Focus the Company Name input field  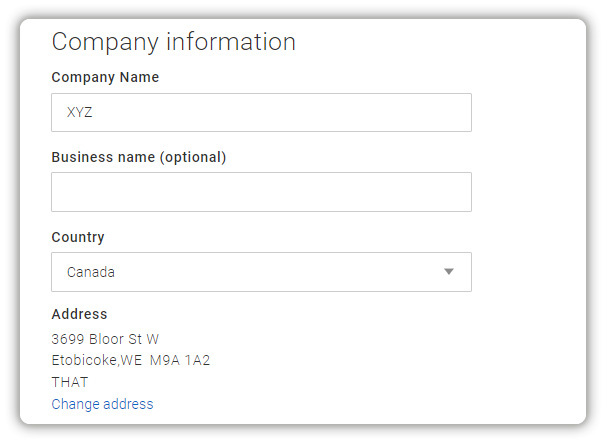[x=261, y=113]
